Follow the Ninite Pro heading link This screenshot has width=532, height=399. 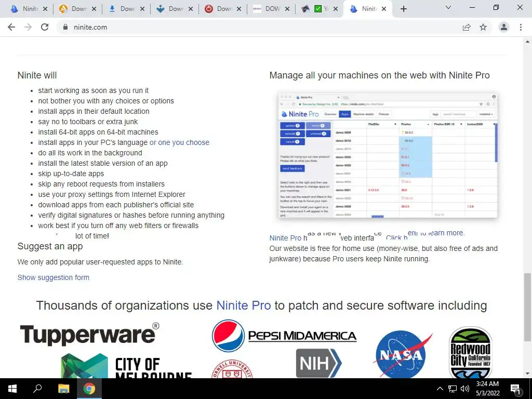[244, 305]
